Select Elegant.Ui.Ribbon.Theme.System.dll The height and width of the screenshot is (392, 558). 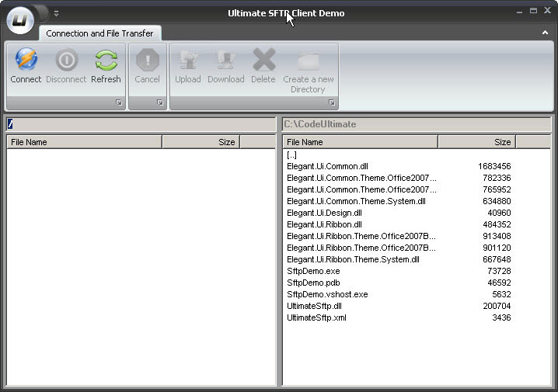pyautogui.click(x=353, y=259)
